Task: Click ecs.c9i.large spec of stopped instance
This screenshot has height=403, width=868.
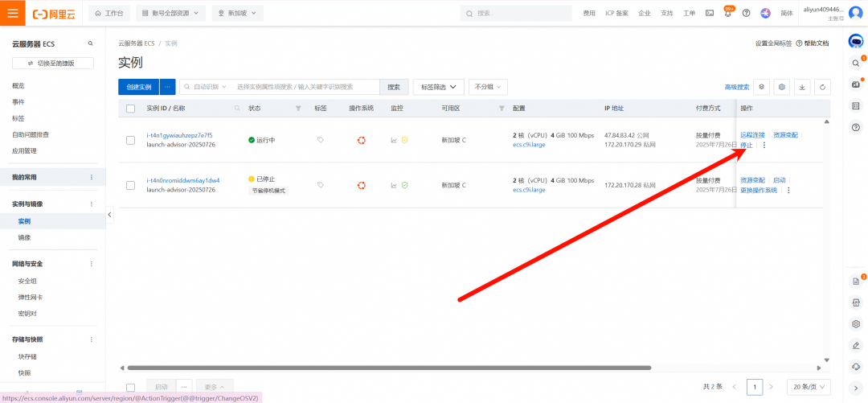Action: 529,190
